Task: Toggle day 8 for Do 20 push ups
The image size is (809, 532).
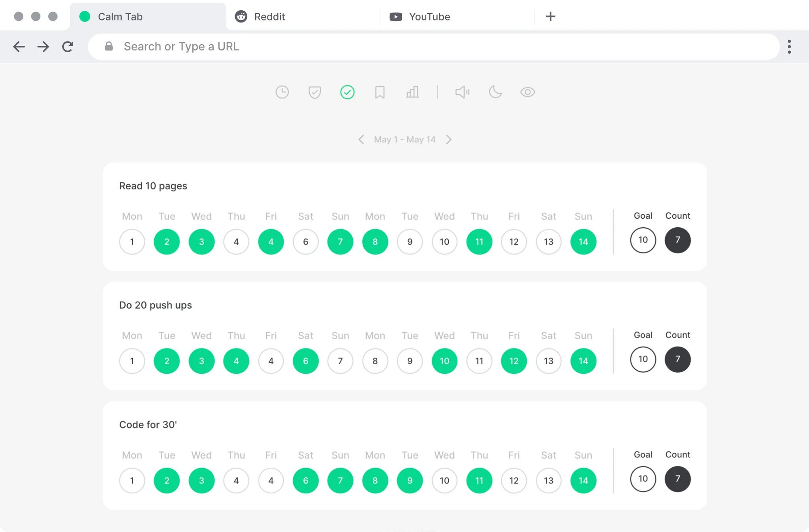Action: pyautogui.click(x=375, y=361)
